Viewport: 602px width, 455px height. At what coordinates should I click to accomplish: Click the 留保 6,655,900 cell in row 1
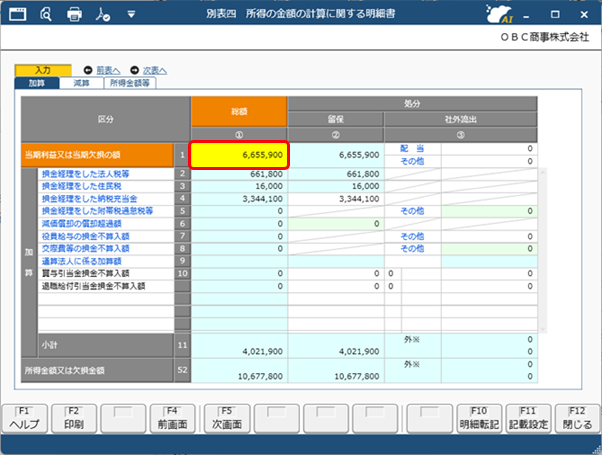click(x=336, y=155)
